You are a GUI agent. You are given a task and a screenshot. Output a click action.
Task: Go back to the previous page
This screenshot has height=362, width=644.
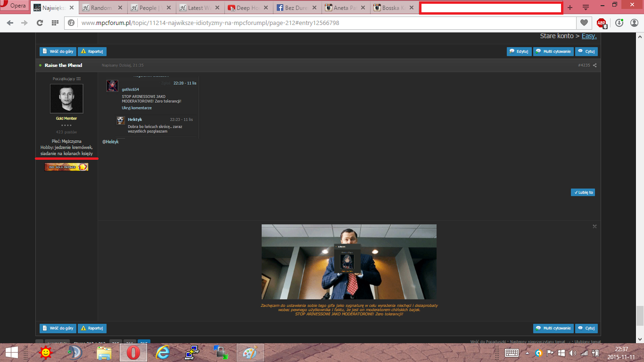(10, 23)
